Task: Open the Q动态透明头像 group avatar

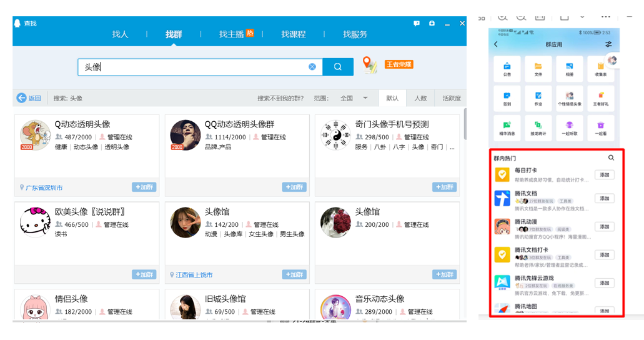Action: [x=36, y=135]
